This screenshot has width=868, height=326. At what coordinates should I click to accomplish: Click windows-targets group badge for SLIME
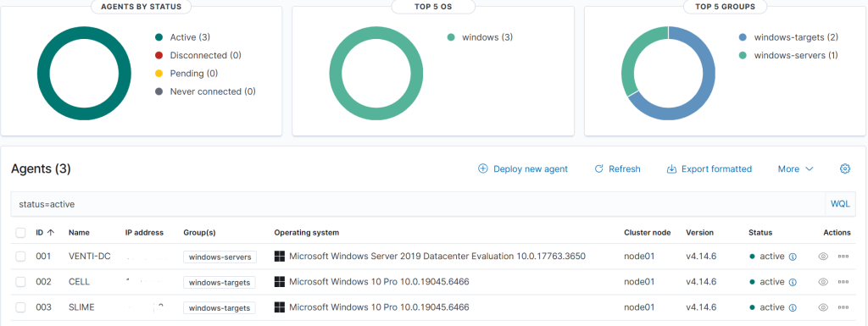click(x=220, y=307)
